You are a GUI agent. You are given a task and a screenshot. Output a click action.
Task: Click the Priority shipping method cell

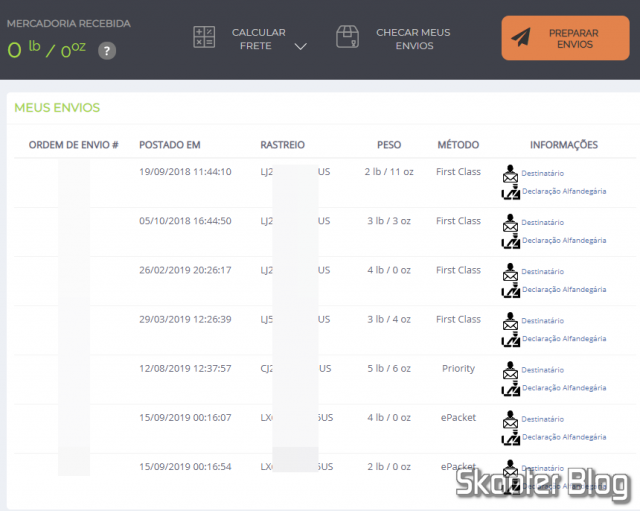pyautogui.click(x=458, y=369)
